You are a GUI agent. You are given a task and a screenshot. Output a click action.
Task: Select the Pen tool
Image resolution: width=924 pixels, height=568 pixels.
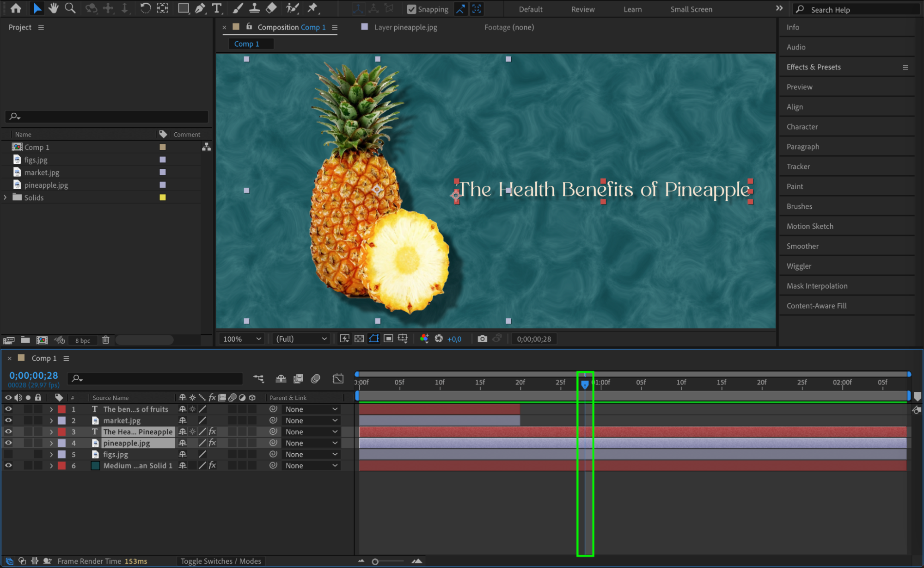point(200,8)
